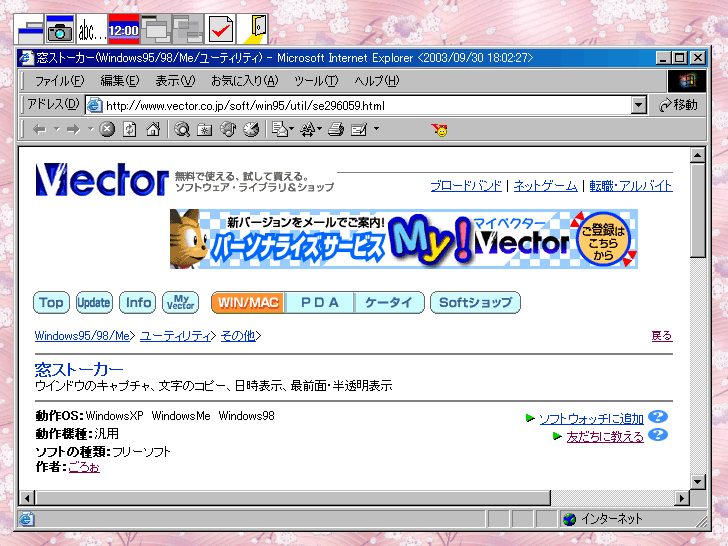Screen dimensions: 728x546
Task: Follow the その他 breadcrumb link
Action: [x=238, y=336]
